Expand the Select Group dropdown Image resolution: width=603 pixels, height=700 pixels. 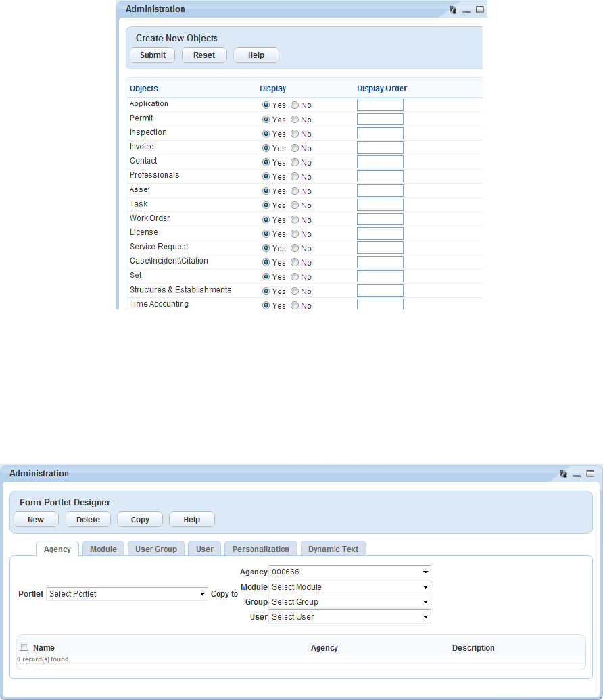point(349,602)
